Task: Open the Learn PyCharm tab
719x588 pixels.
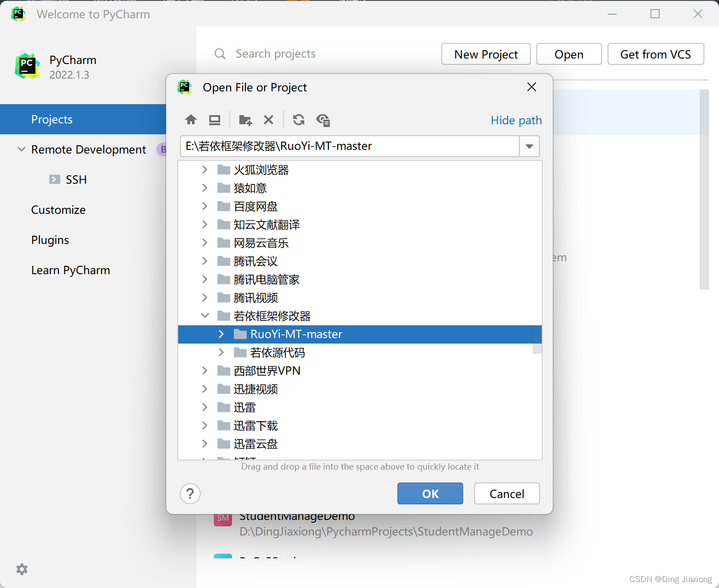Action: pos(71,270)
